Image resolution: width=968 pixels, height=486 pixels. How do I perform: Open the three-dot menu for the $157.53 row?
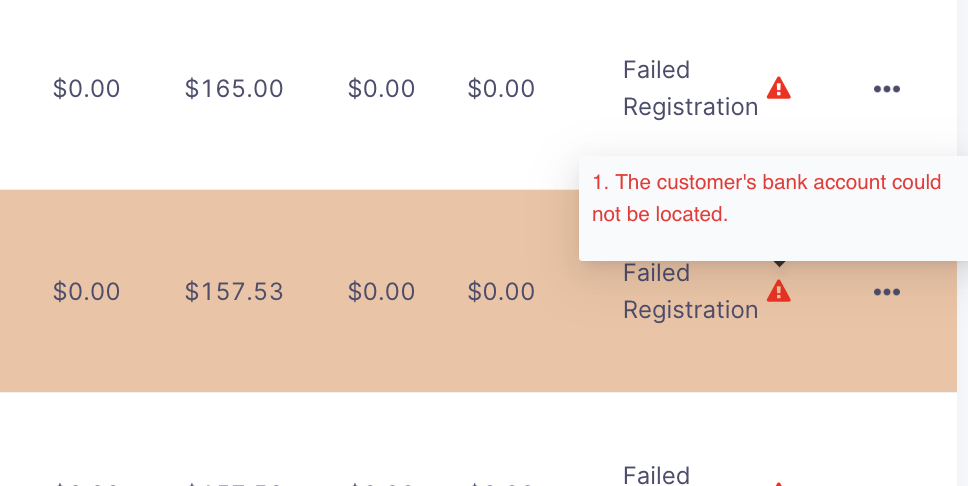(x=887, y=292)
